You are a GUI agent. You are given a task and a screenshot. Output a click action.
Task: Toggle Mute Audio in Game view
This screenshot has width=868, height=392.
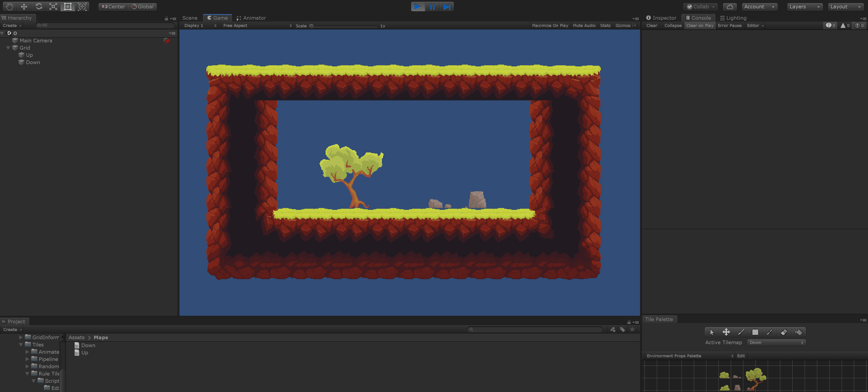pos(583,25)
